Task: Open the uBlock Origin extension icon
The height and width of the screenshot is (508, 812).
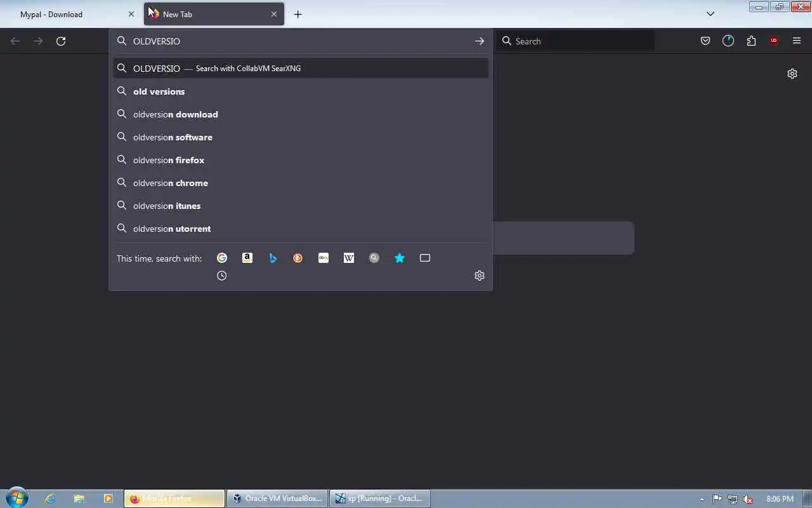Action: [x=774, y=41]
